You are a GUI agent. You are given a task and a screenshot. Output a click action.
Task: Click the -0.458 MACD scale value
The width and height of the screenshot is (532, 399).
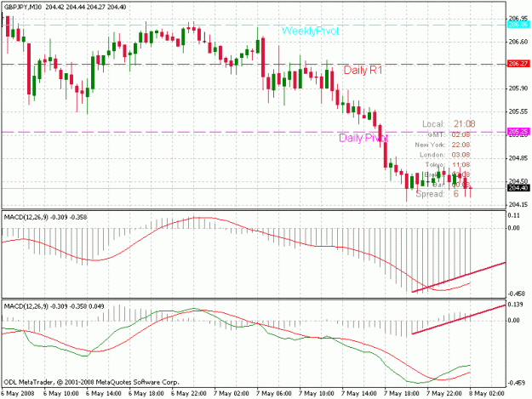[x=516, y=294]
